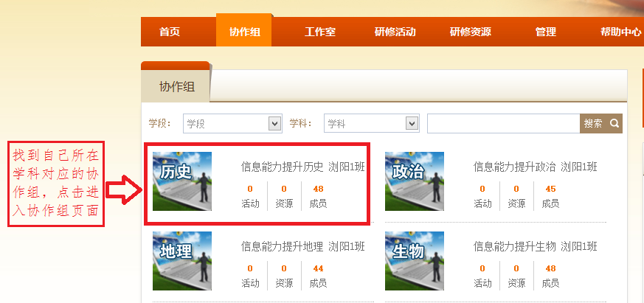
Task: Open the 政治 group thumbnail
Action: tap(415, 181)
